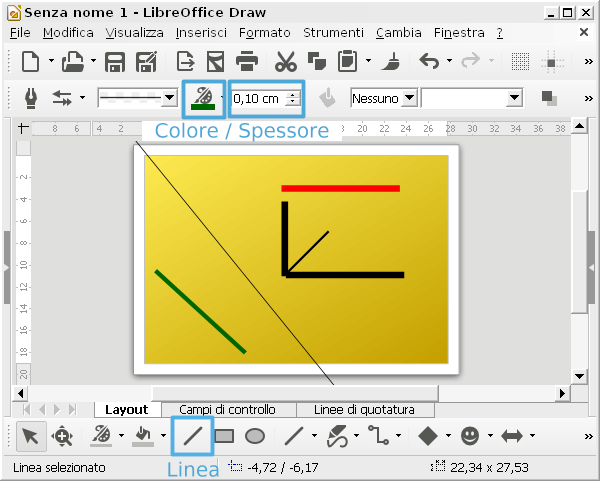Insert a smiley symbol shape
Image resolution: width=600 pixels, height=481 pixels.
point(470,436)
